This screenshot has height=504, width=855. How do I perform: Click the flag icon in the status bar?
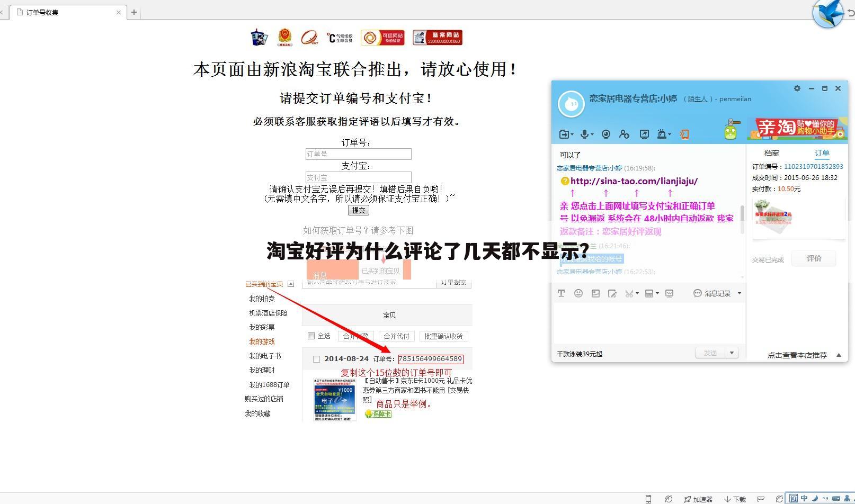[761, 499]
